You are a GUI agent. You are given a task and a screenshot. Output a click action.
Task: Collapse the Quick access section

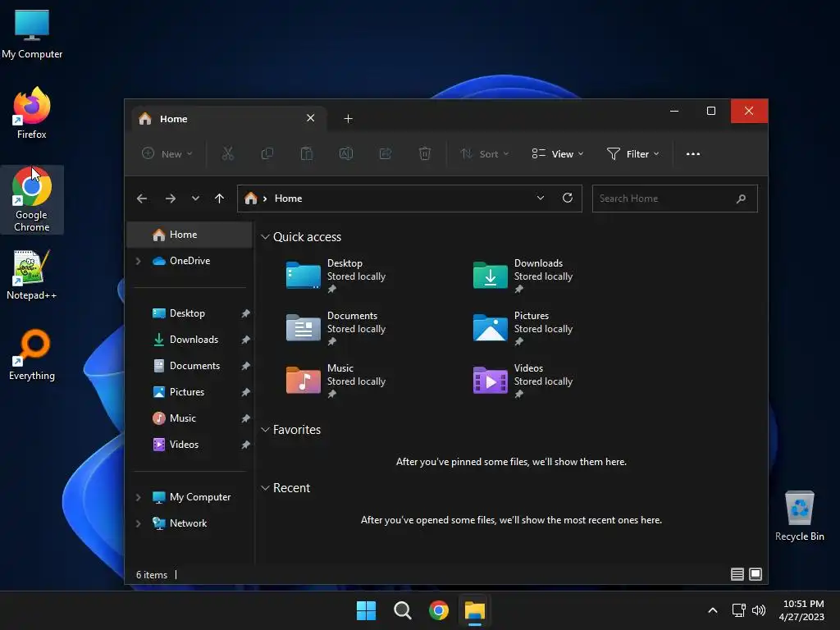coord(265,237)
